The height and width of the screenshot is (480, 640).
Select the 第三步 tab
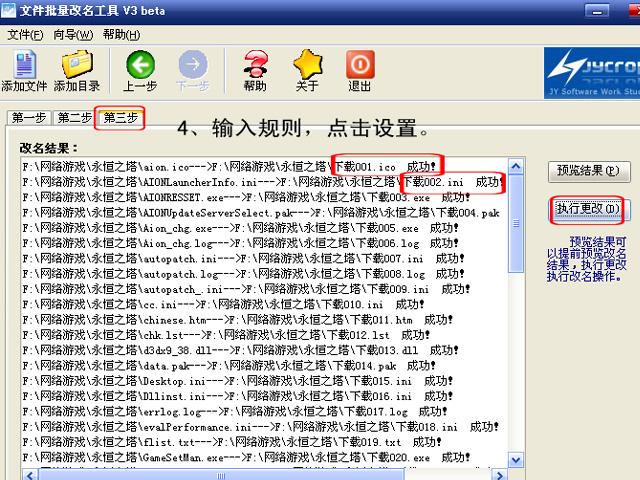pyautogui.click(x=120, y=118)
